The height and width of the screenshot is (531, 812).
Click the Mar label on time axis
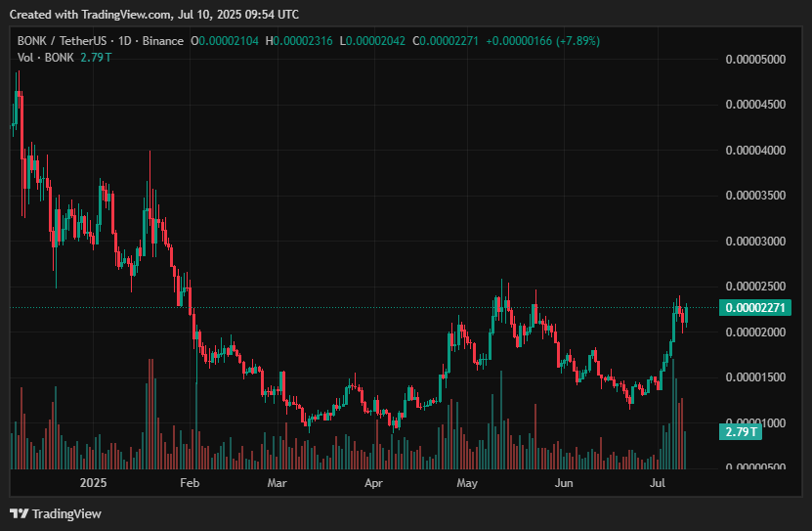click(277, 483)
